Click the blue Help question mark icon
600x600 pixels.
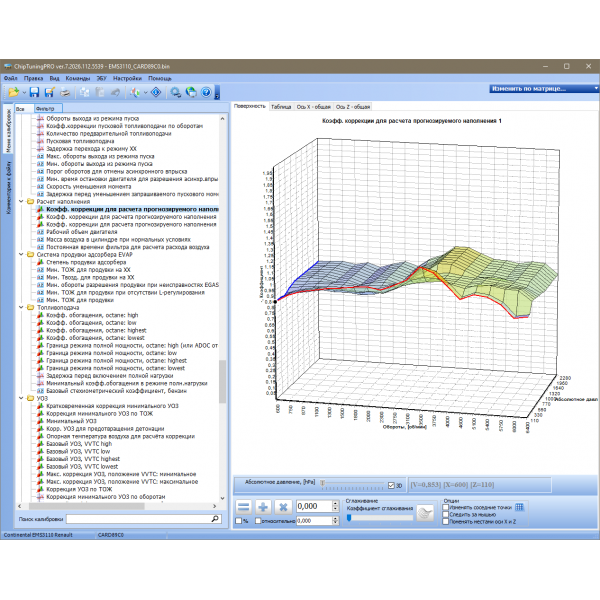click(206, 92)
